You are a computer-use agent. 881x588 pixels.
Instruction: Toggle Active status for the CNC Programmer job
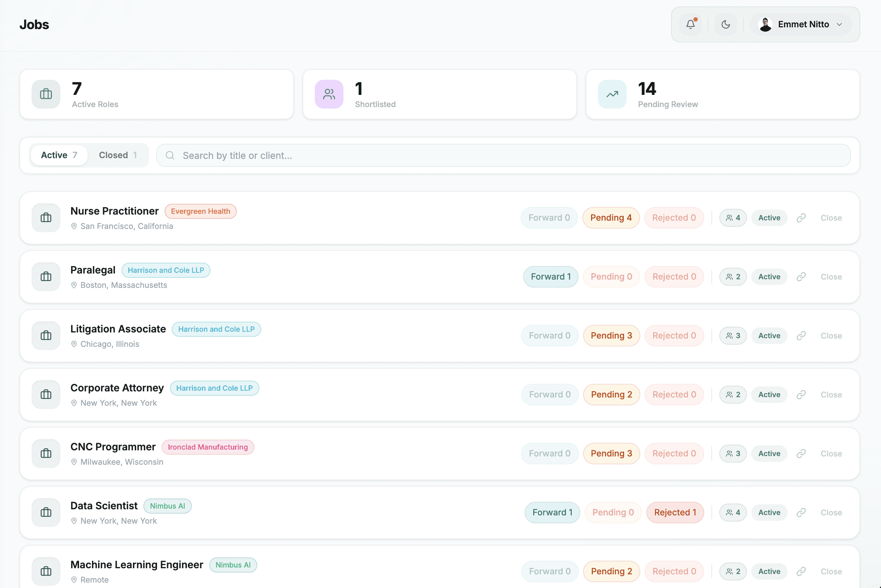pyautogui.click(x=769, y=453)
